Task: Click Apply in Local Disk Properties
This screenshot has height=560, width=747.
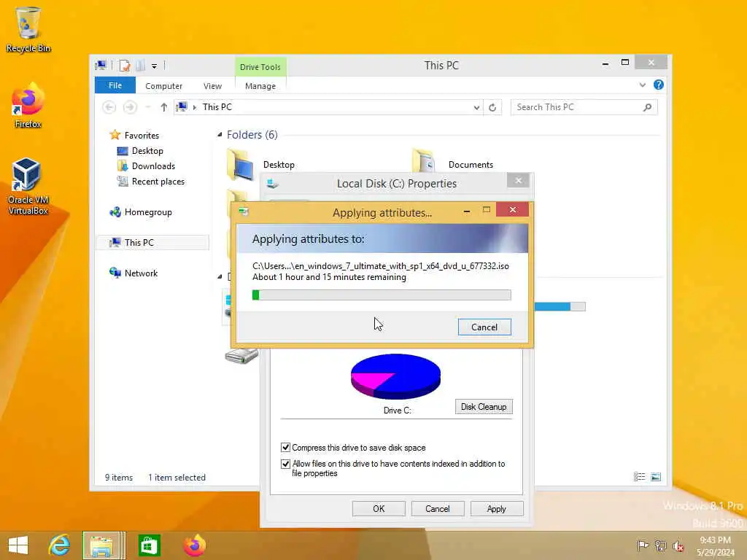Action: point(496,508)
